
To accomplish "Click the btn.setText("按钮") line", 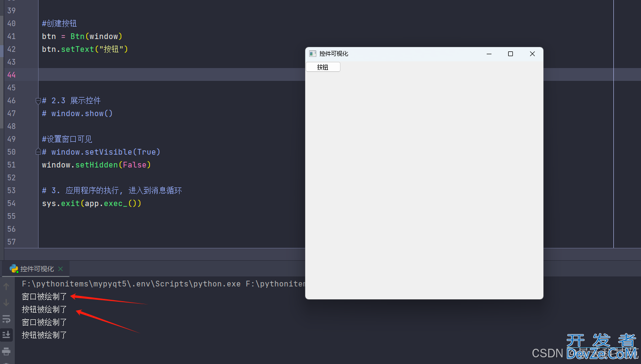I will pos(85,49).
